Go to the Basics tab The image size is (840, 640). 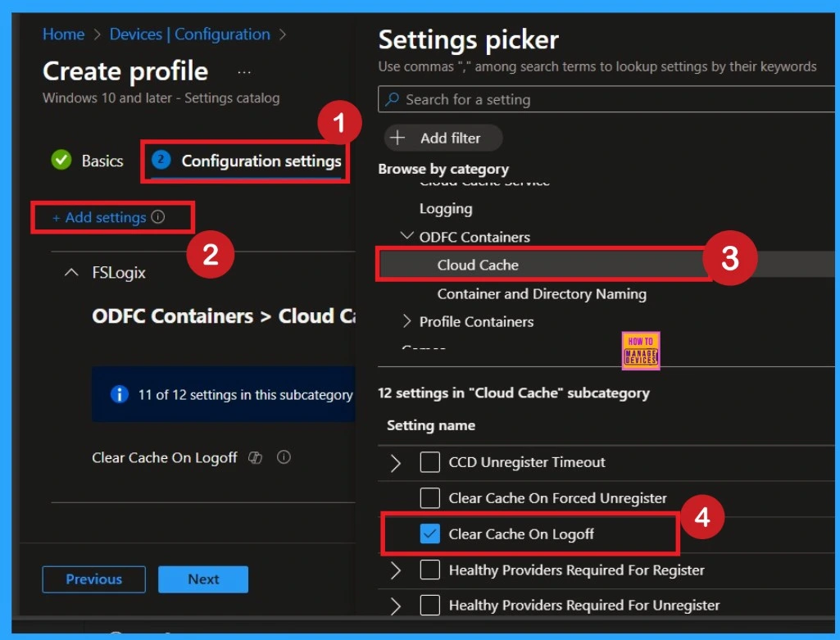click(102, 161)
